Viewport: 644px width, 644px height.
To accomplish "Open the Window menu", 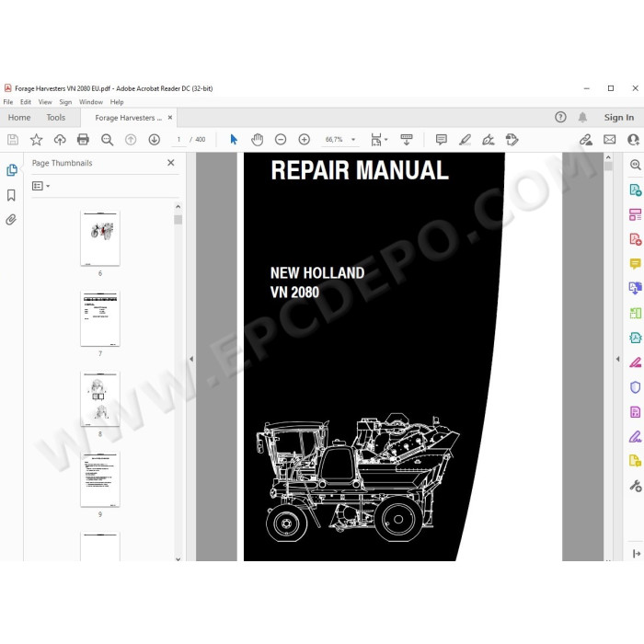I will pos(91,102).
